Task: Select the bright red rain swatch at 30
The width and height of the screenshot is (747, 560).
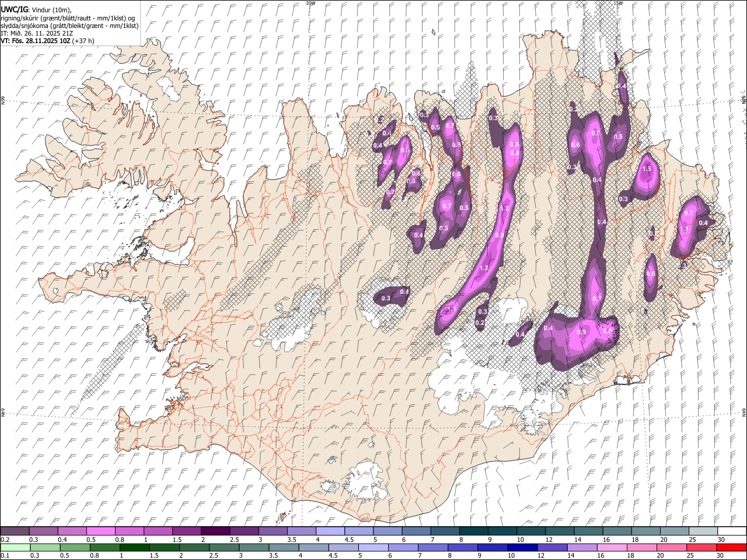Action: (x=731, y=548)
